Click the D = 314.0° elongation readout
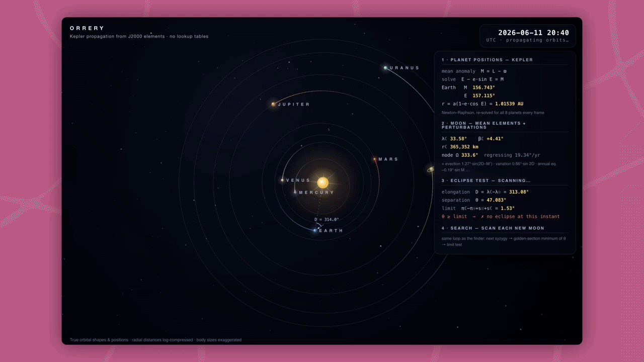644x362 pixels. click(x=327, y=220)
